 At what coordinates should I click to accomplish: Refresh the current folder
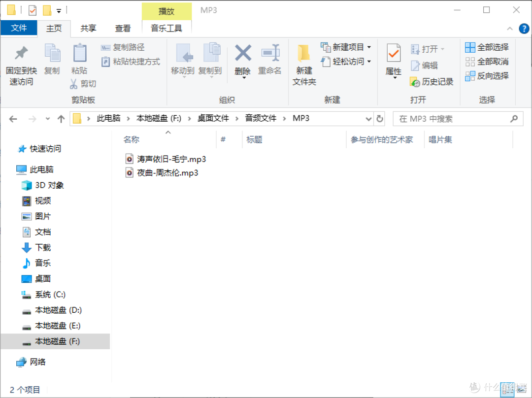(x=380, y=119)
